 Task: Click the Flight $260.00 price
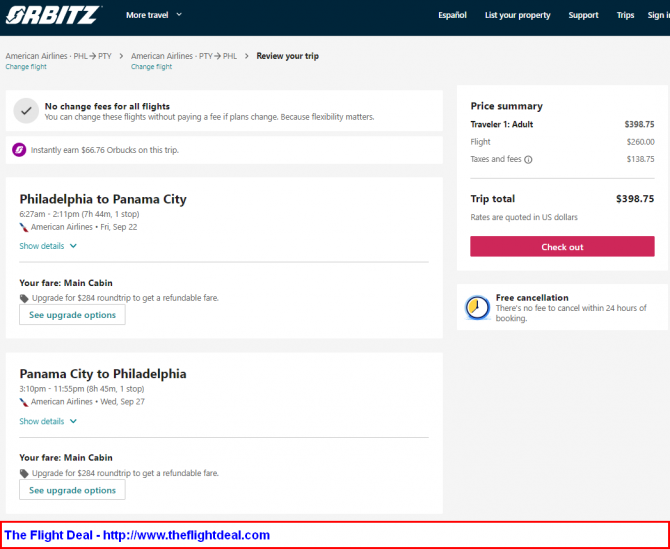pos(641,142)
